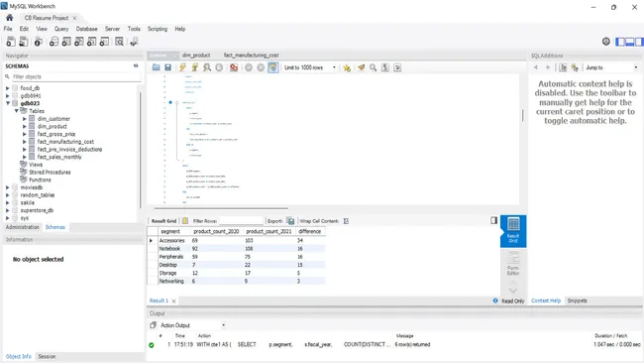644x363 pixels.
Task: Toggle the bottom output panel visibility
Action: (x=629, y=42)
